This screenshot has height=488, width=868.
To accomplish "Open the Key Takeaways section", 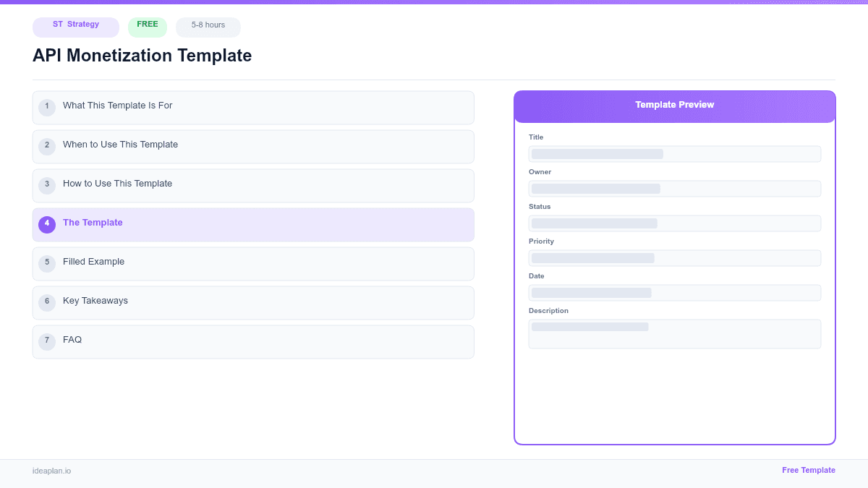I will coord(253,301).
